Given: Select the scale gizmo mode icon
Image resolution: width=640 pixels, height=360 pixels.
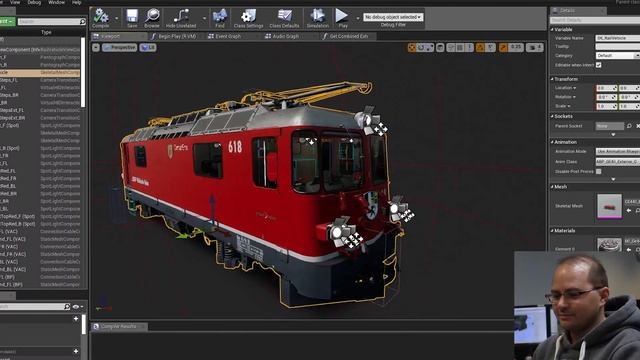Looking at the screenshot, I should tap(429, 48).
